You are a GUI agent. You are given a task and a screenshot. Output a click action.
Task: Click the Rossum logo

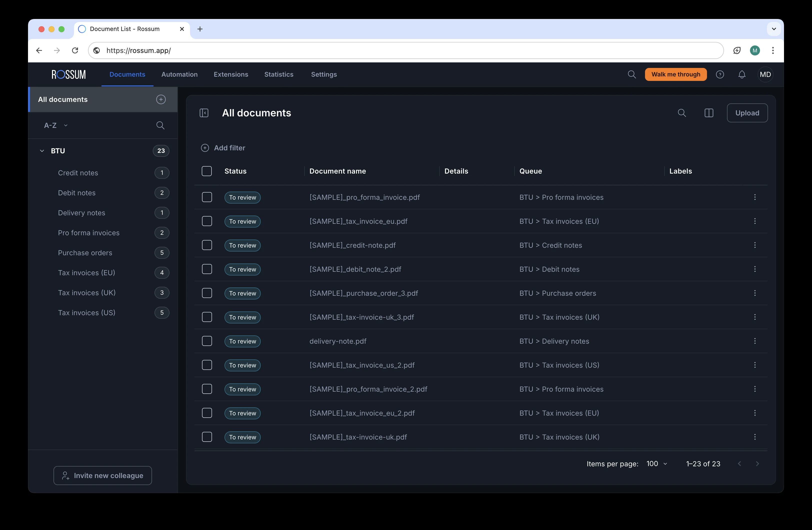pyautogui.click(x=68, y=74)
